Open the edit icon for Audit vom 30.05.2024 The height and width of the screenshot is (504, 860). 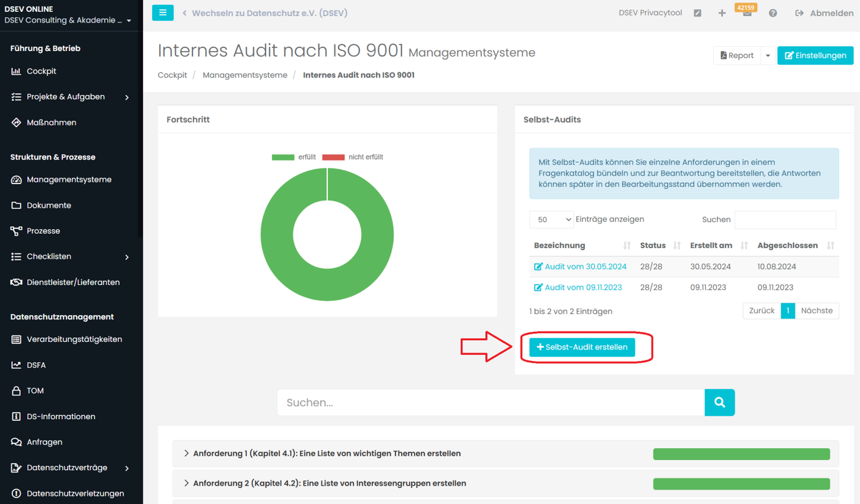[x=539, y=267]
